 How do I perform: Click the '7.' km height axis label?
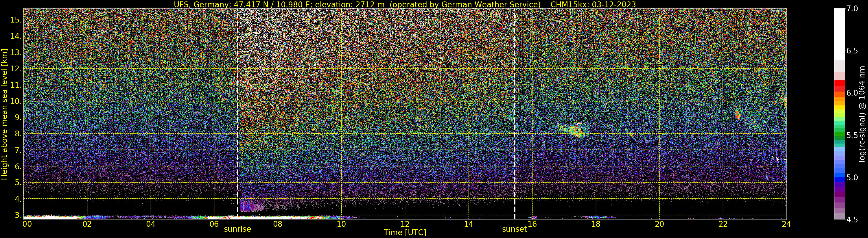(18, 150)
